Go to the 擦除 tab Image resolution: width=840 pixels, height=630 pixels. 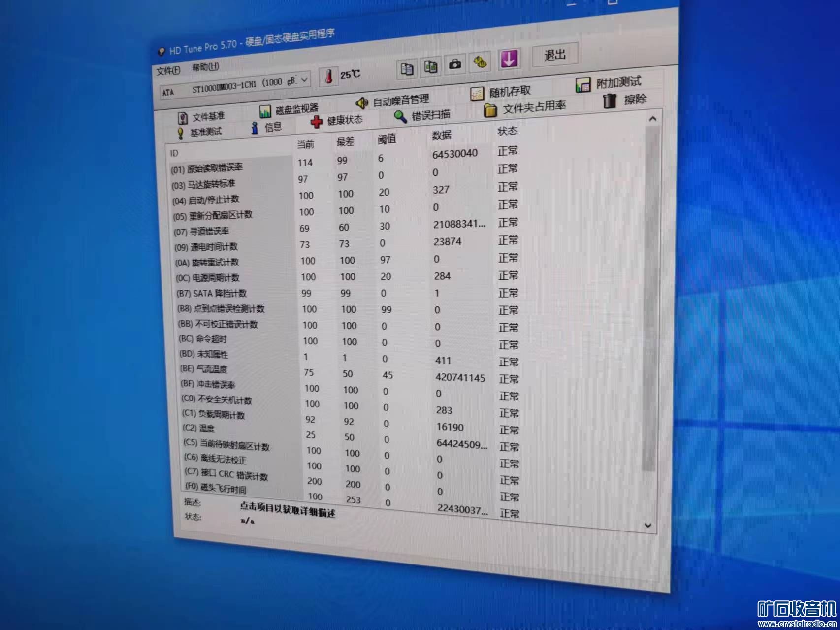pos(625,100)
